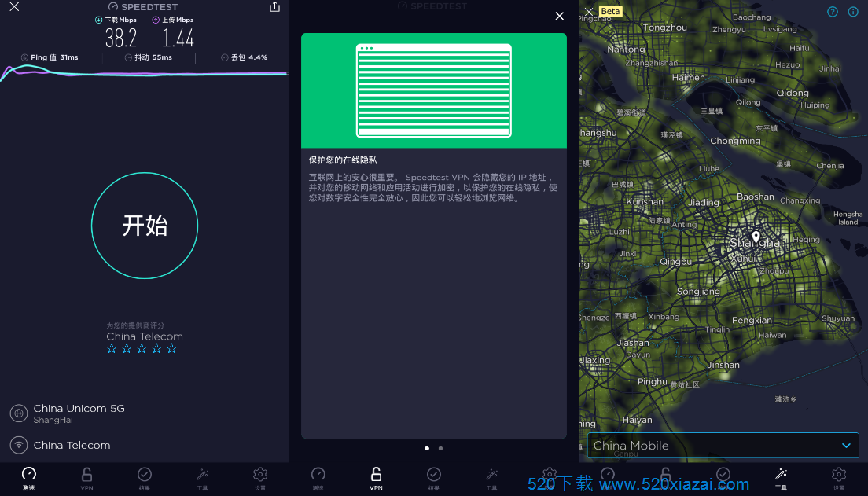Tap the Qingpu label on map

[676, 262]
